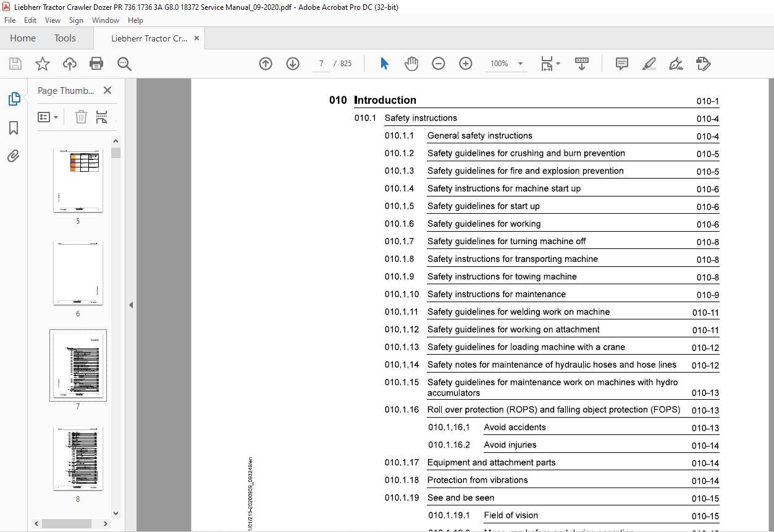Open the View menu
This screenshot has height=532, width=774.
[x=53, y=20]
